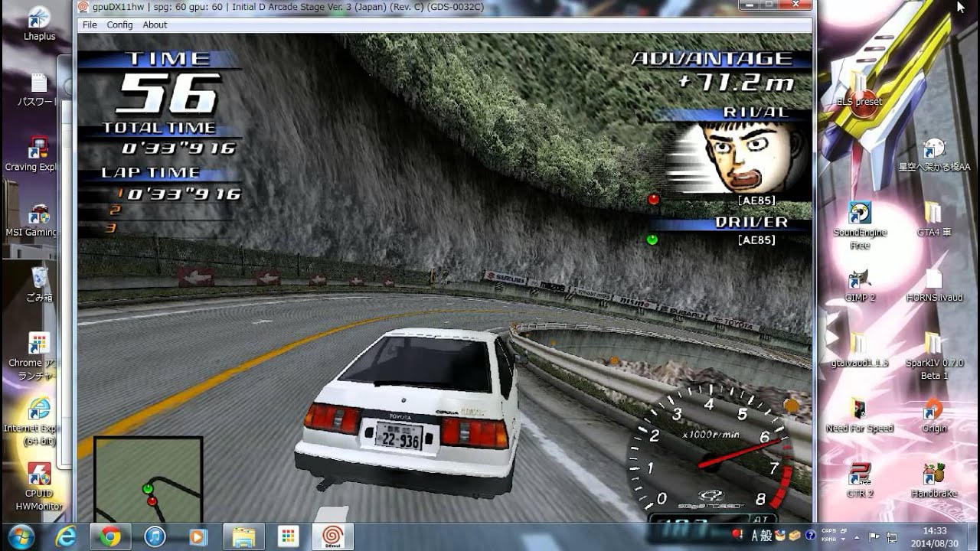The height and width of the screenshot is (551, 980).
Task: Open the Config menu
Action: (x=119, y=24)
